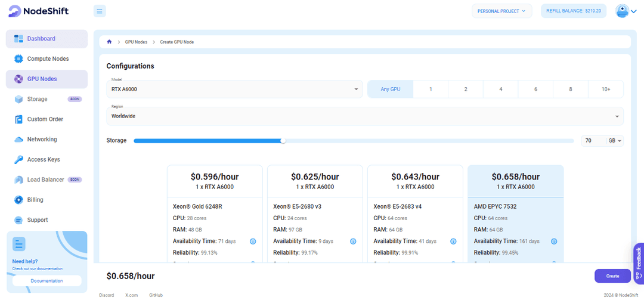Open the GitHub footer link
The height and width of the screenshot is (300, 644).
click(156, 295)
